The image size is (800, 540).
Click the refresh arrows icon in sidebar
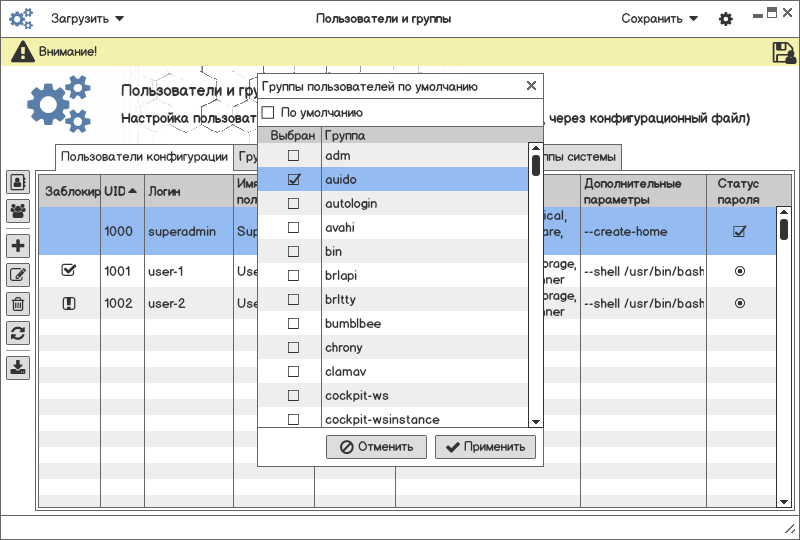18,333
